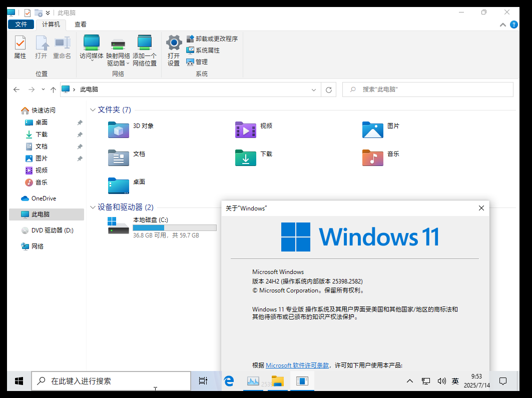Click Microsoft Edge taskbar icon

click(229, 381)
